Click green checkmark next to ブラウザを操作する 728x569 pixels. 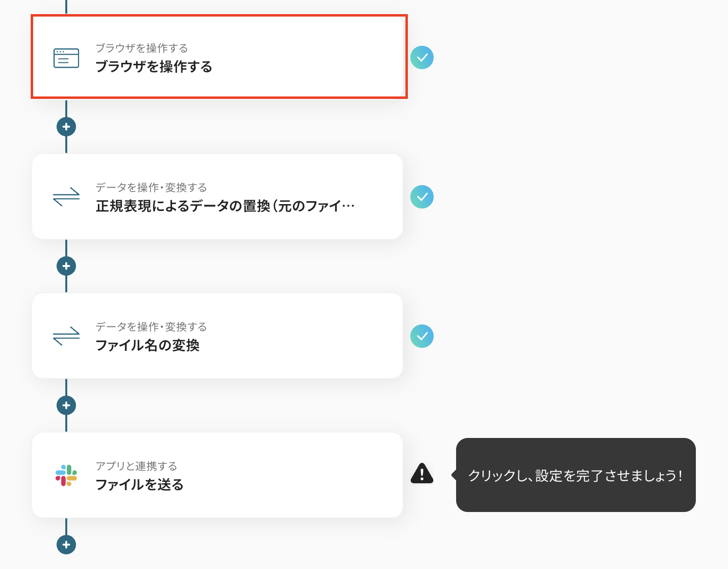coord(422,57)
